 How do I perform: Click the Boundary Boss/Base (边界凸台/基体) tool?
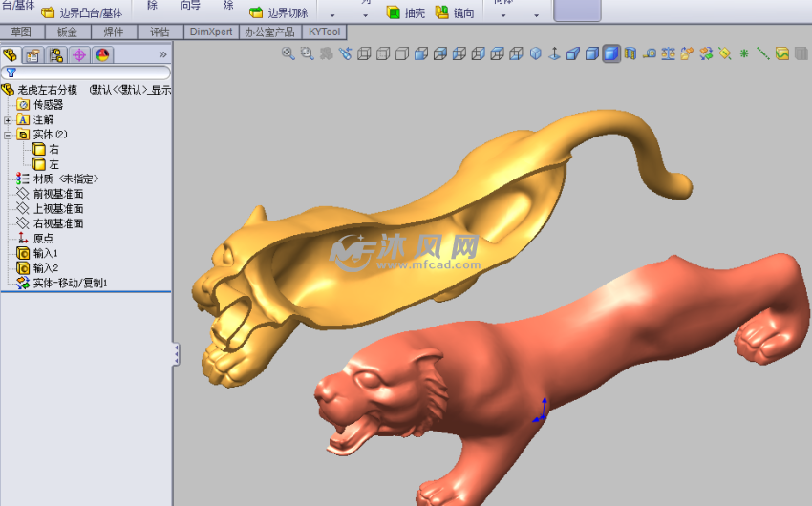click(x=82, y=13)
